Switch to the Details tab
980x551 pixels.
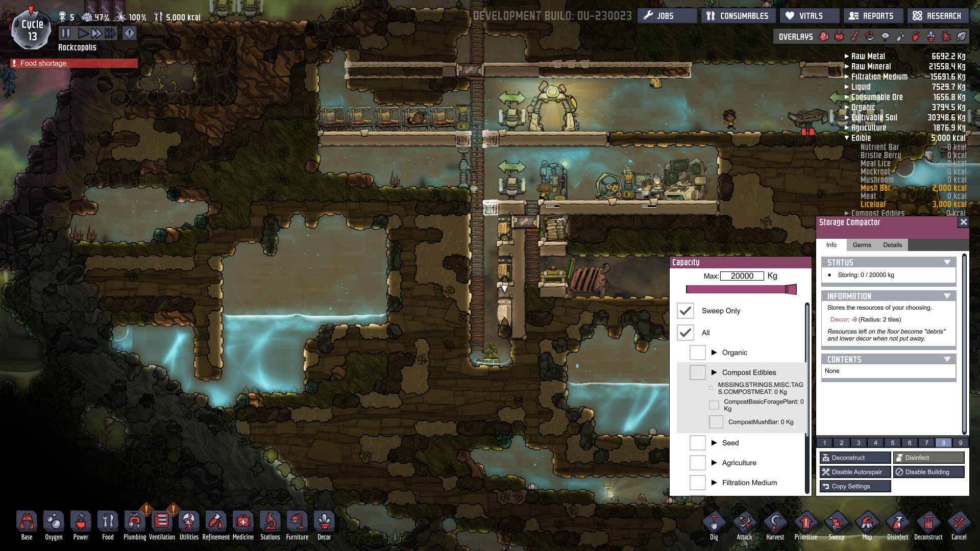892,245
